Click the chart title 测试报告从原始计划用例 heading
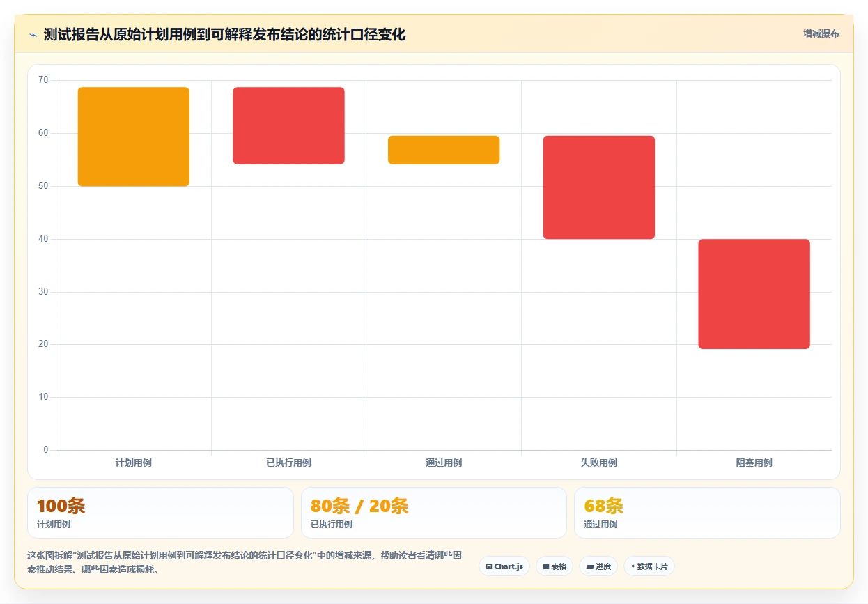 tap(224, 34)
